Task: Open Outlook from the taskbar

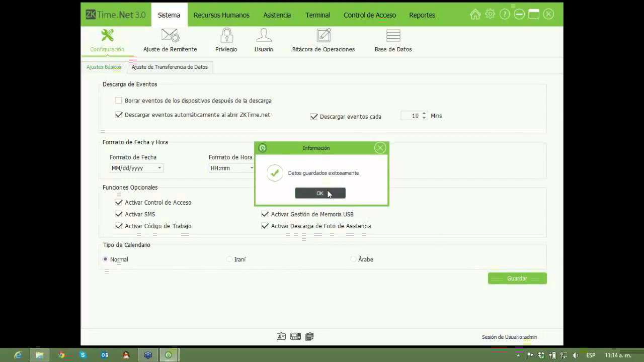Action: click(105, 355)
